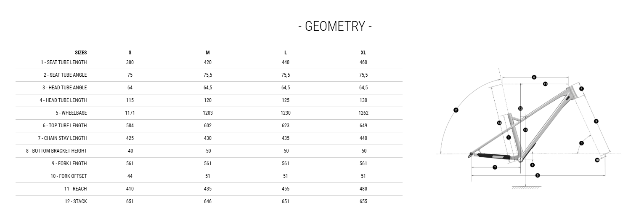Click the GEOMETRY section heading
Image resolution: width=644 pixels, height=220 pixels.
click(x=335, y=26)
